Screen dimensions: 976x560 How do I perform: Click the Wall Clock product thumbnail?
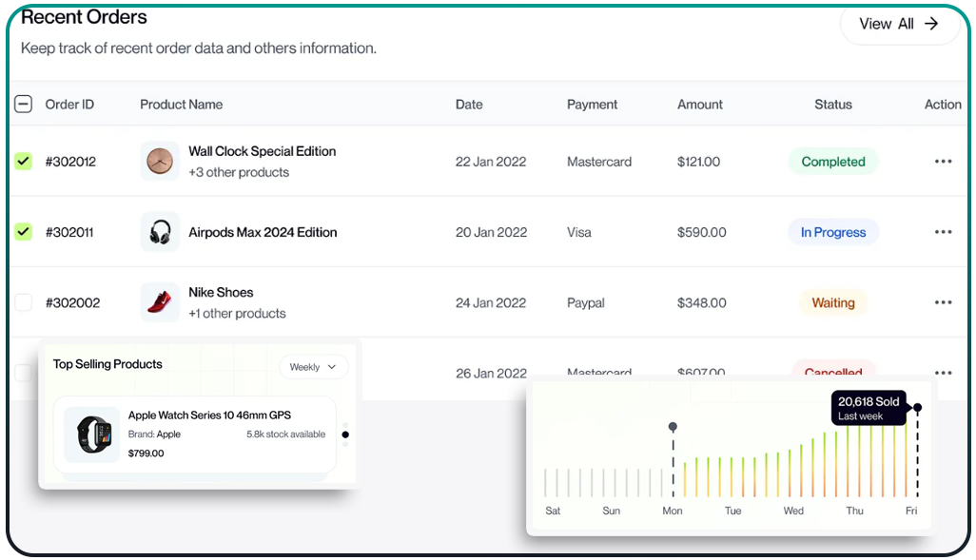[160, 162]
